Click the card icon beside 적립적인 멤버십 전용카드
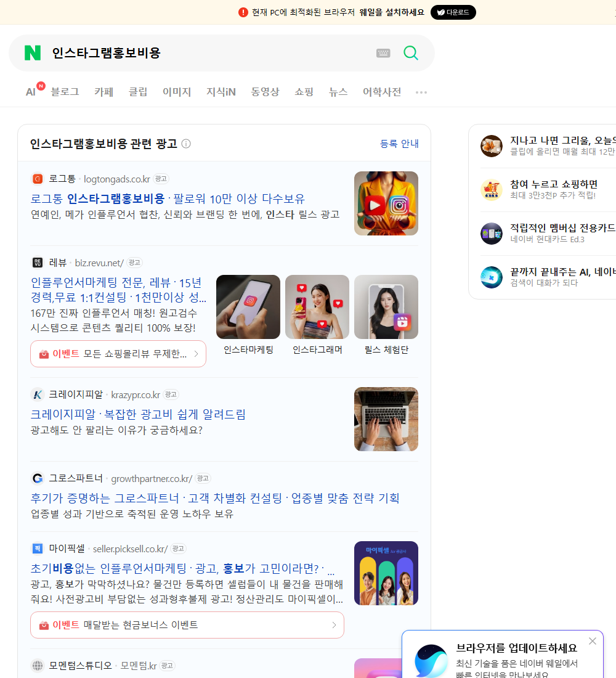 492,234
